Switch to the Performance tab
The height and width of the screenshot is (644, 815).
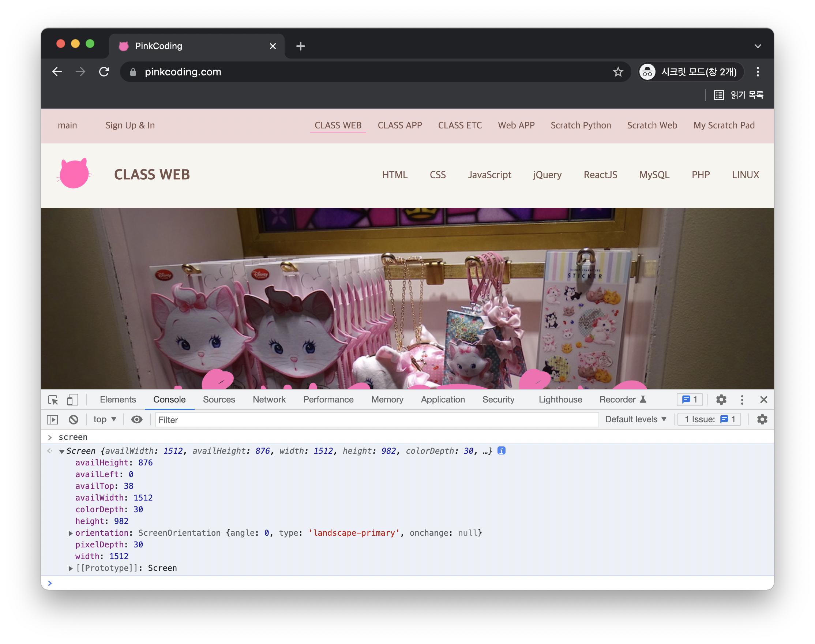[x=328, y=400]
